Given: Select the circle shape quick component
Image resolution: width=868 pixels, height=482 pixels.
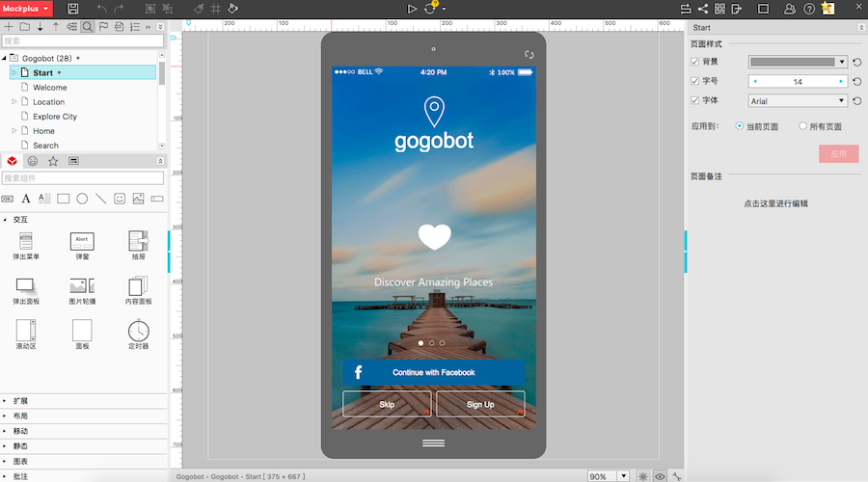Looking at the screenshot, I should 82,199.
